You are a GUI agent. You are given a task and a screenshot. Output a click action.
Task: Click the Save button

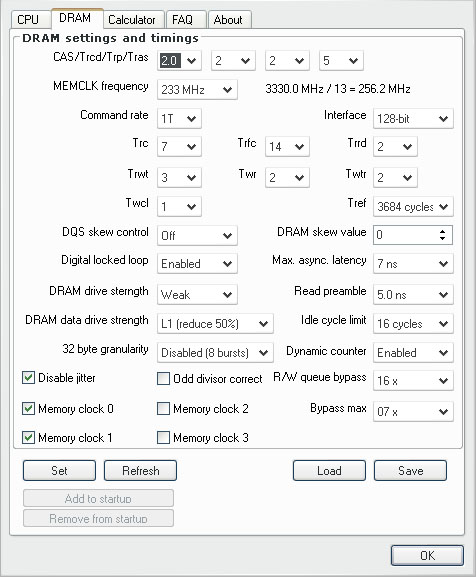pyautogui.click(x=411, y=470)
